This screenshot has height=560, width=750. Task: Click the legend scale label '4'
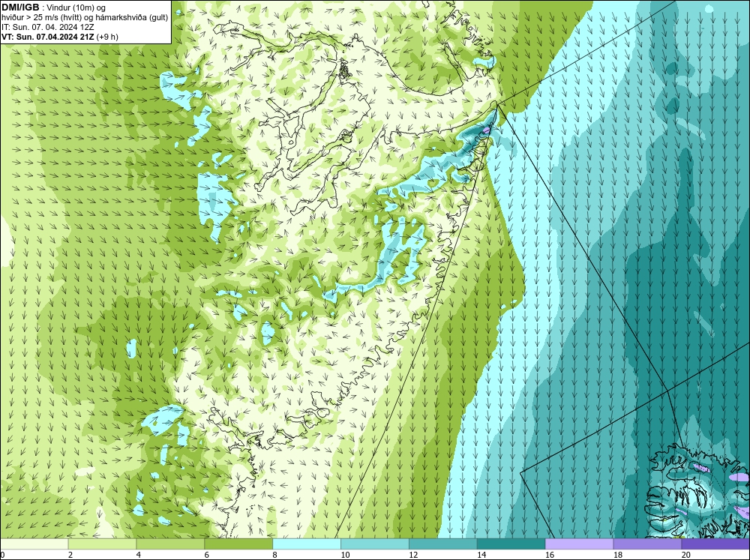tap(139, 555)
